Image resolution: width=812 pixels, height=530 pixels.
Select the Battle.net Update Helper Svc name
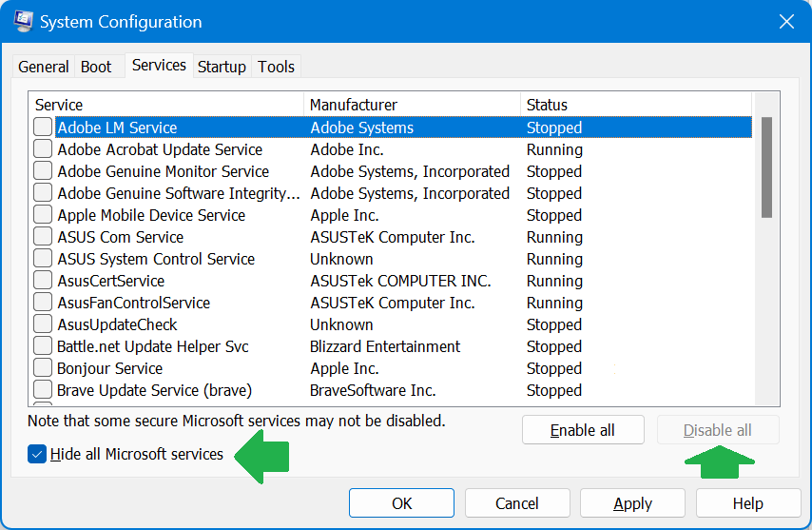coord(153,346)
